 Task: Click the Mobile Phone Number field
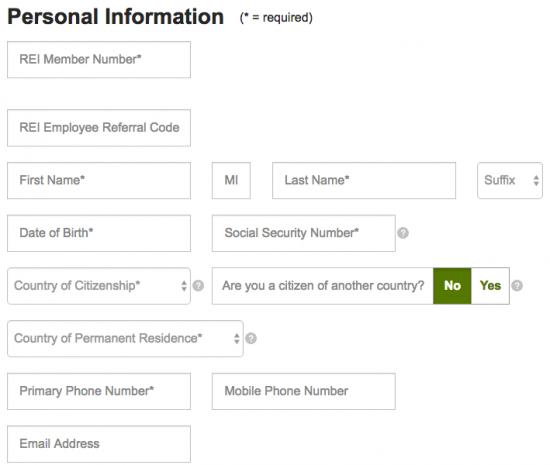click(x=304, y=391)
